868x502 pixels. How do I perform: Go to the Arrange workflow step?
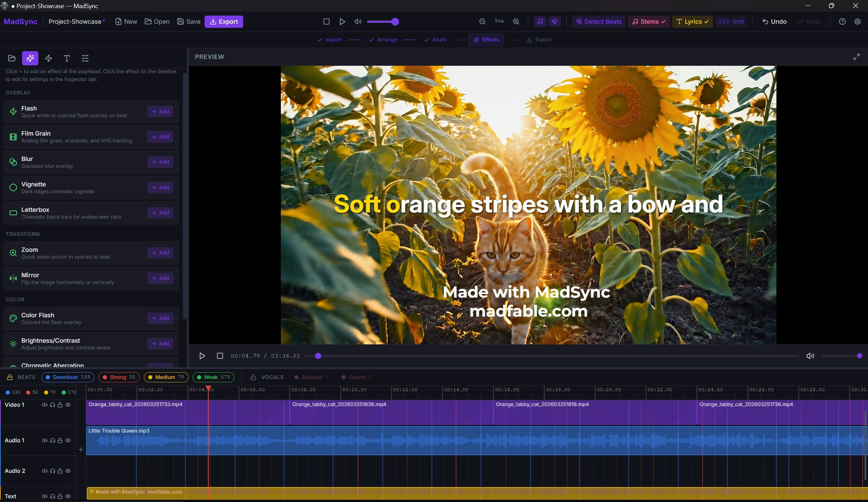(x=387, y=40)
